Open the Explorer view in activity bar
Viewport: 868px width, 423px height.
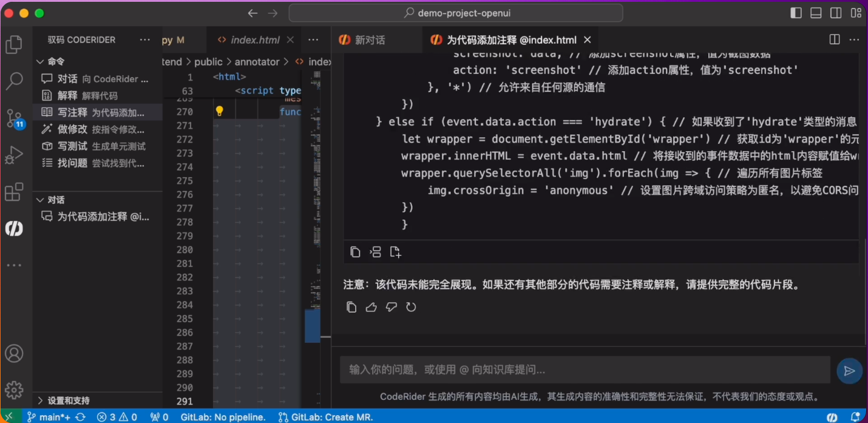(14, 45)
